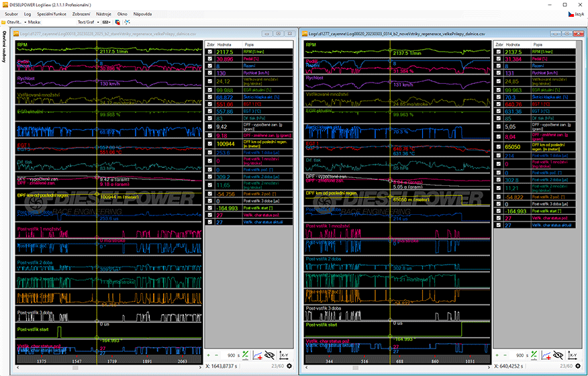
Task: Toggle Post-vstřik start checkbox in left list
Action: point(210,208)
